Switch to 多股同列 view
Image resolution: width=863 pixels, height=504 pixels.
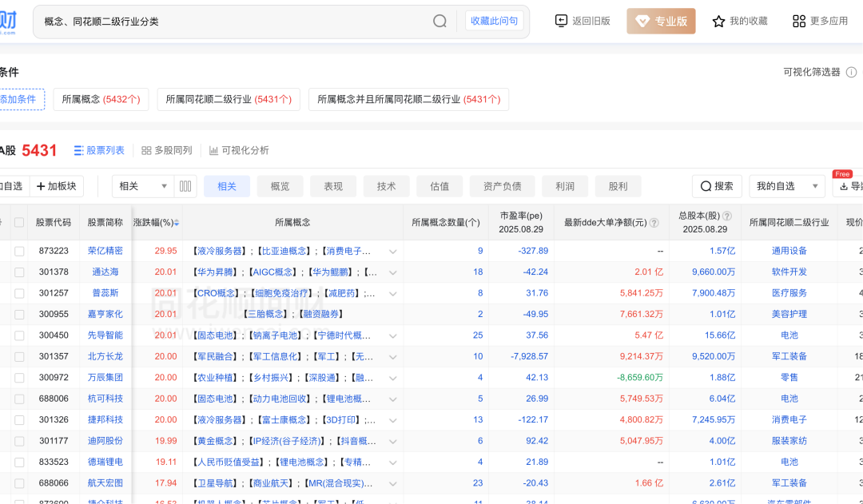click(x=167, y=150)
